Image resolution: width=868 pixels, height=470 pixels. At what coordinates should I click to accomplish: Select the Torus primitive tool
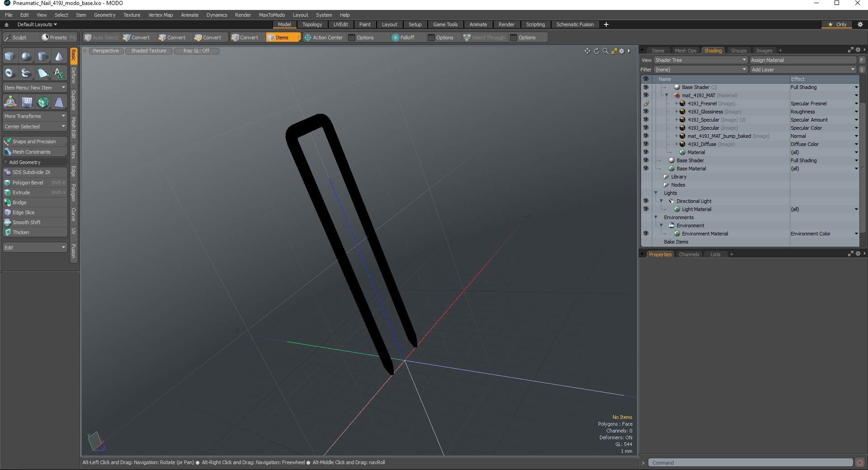coord(9,73)
